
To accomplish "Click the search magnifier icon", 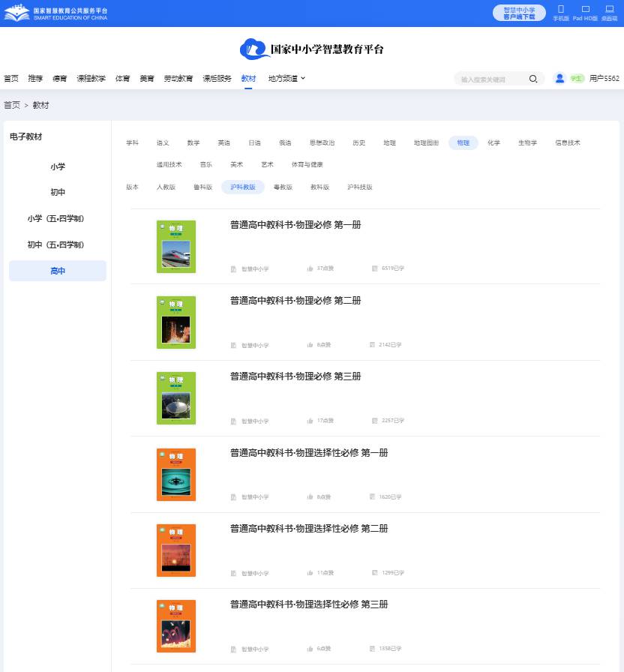I will tap(533, 78).
